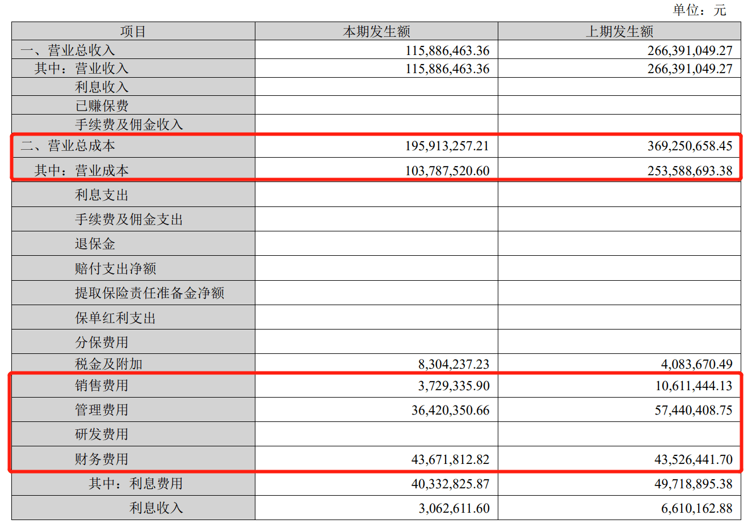Viewport: 756px width, 532px height.
Task: Select the 上期发生额 column header
Action: tap(619, 32)
